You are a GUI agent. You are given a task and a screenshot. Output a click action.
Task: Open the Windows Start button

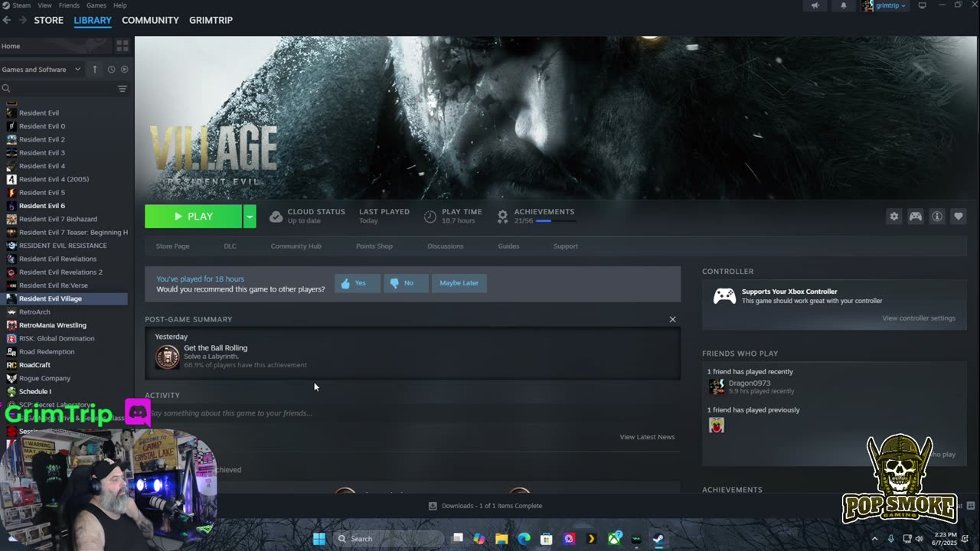[319, 539]
